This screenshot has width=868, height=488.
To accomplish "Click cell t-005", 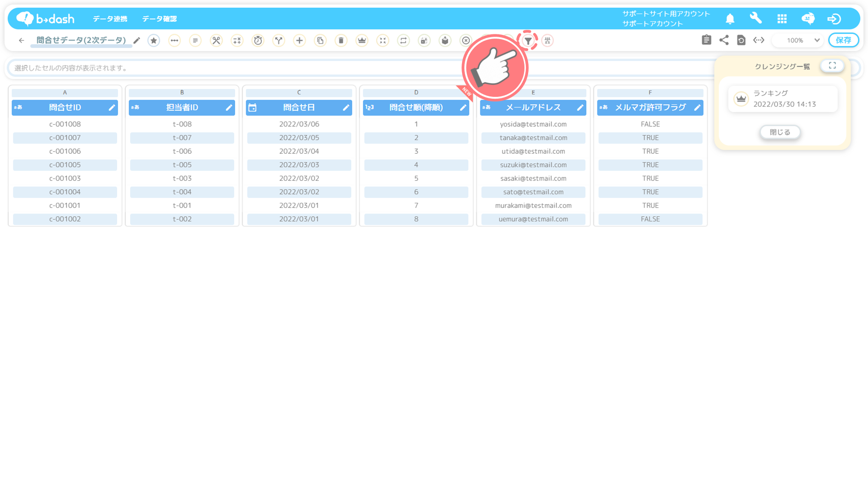I will coord(182,165).
